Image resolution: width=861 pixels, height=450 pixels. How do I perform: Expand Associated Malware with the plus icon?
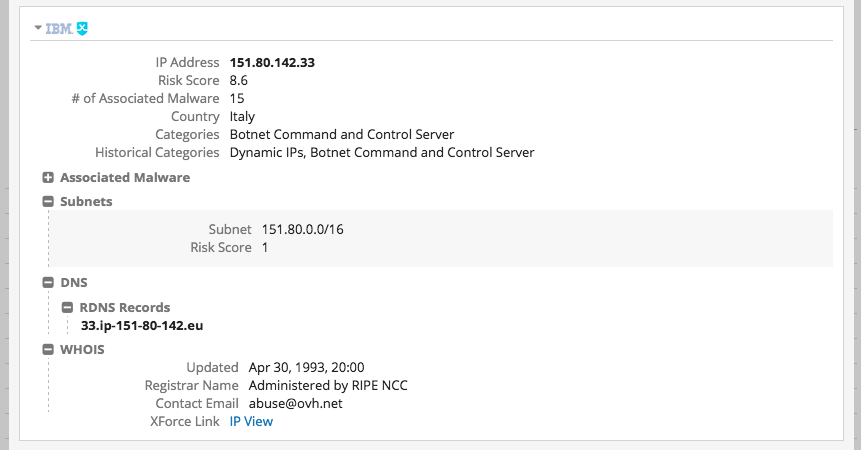point(48,178)
